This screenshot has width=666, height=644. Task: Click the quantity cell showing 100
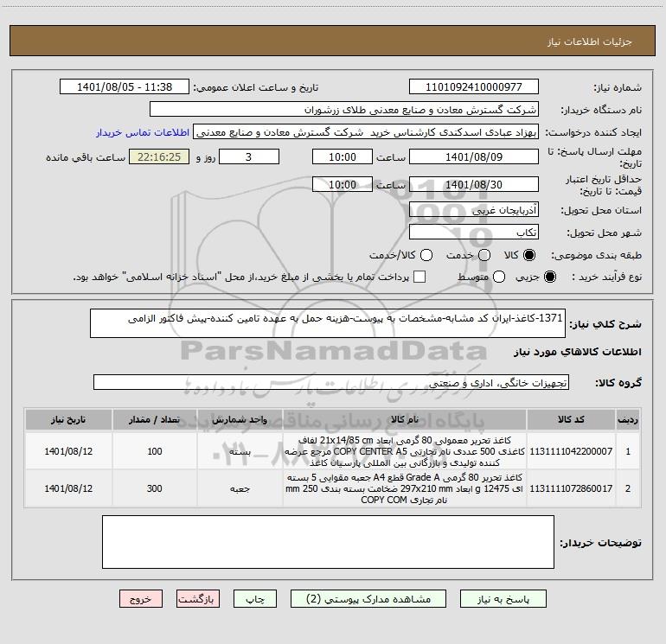click(x=155, y=451)
